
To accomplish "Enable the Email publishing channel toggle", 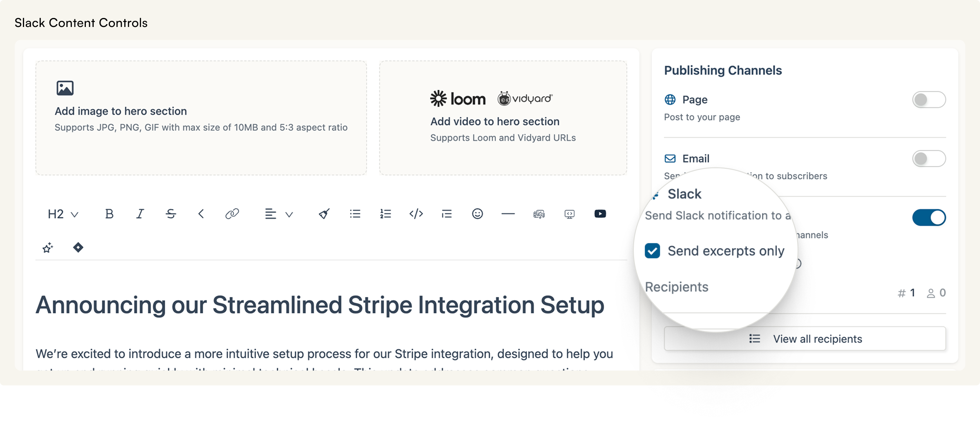I will coord(928,158).
